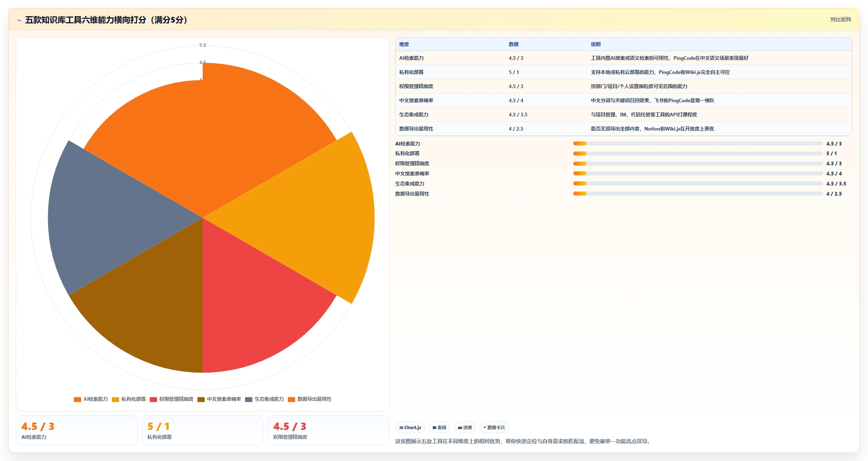Viewport: 868px width, 461px height.
Task: Open the '4.5 / 3' AI检索能力 data card
Action: 77,431
